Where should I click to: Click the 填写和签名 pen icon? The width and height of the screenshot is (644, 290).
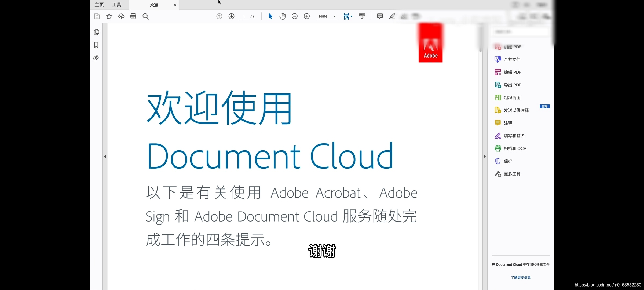tap(498, 136)
